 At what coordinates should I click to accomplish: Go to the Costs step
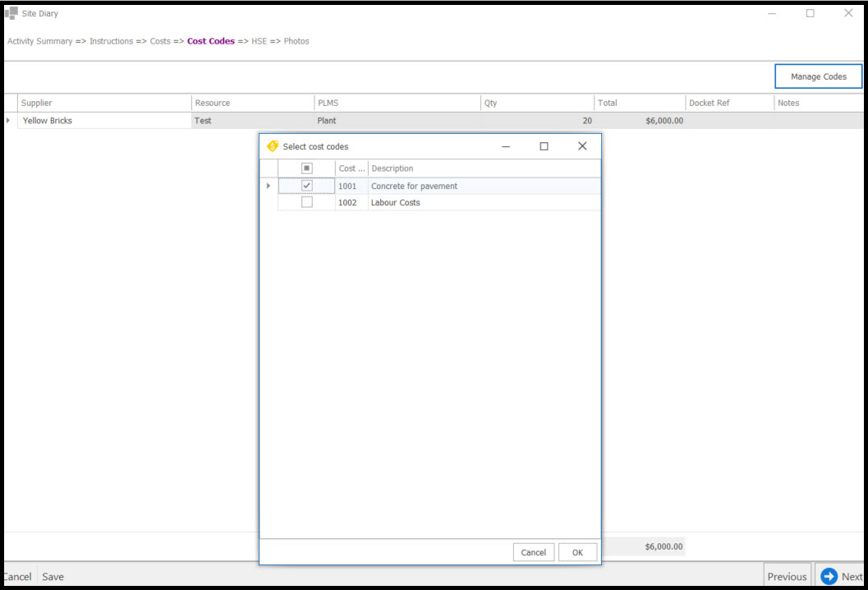[160, 41]
